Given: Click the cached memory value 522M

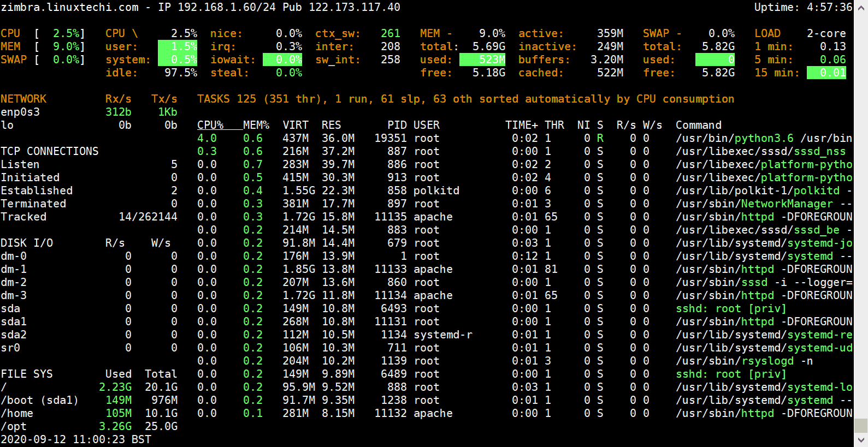Looking at the screenshot, I should pos(610,73).
